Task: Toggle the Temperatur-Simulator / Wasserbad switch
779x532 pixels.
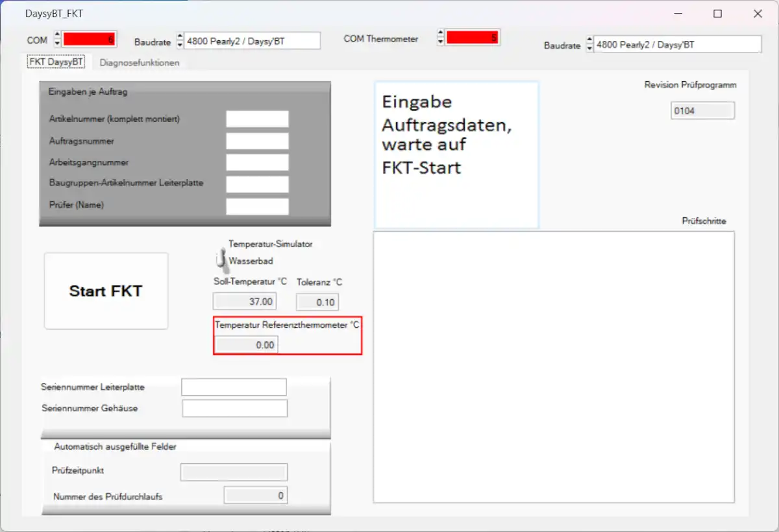Action: tap(220, 258)
